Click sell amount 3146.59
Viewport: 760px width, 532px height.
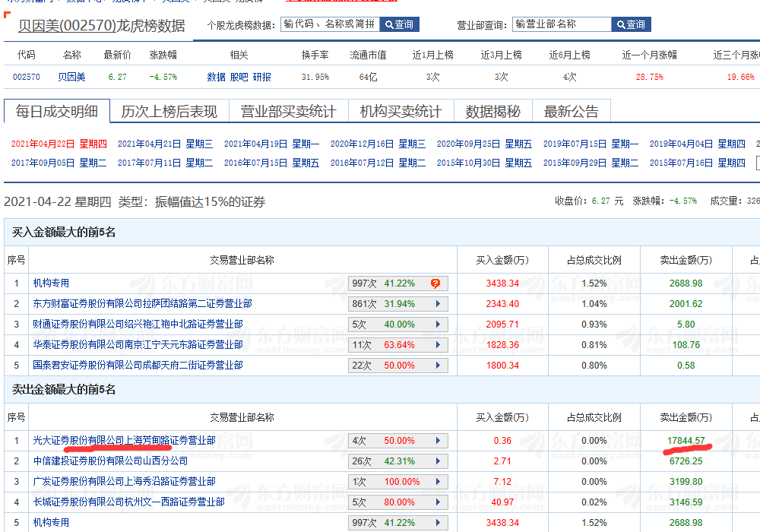pos(686,502)
